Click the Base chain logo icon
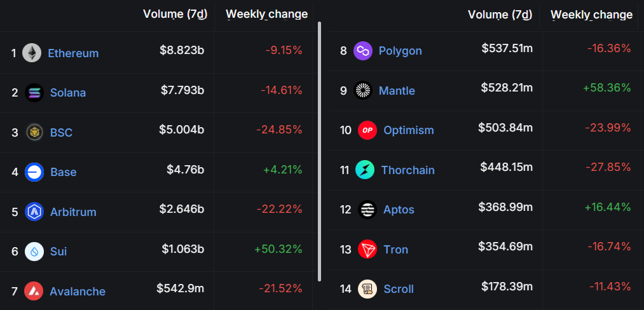This screenshot has height=310, width=644. tap(34, 172)
